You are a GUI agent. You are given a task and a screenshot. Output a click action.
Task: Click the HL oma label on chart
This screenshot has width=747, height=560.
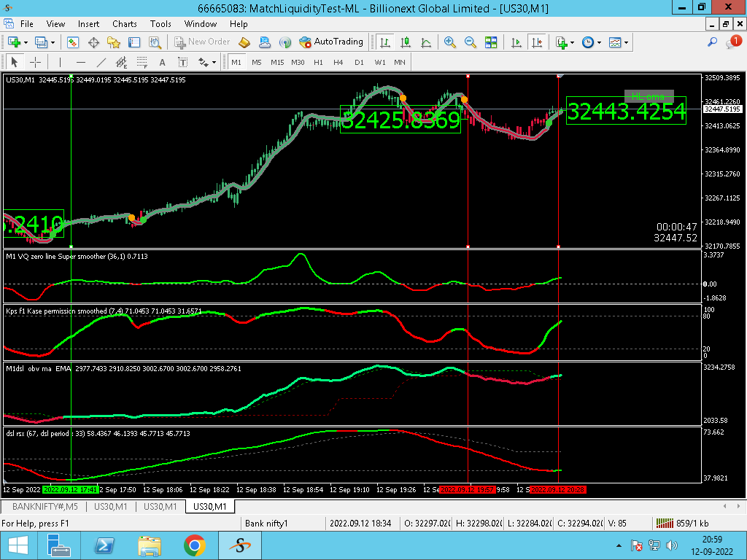[649, 96]
